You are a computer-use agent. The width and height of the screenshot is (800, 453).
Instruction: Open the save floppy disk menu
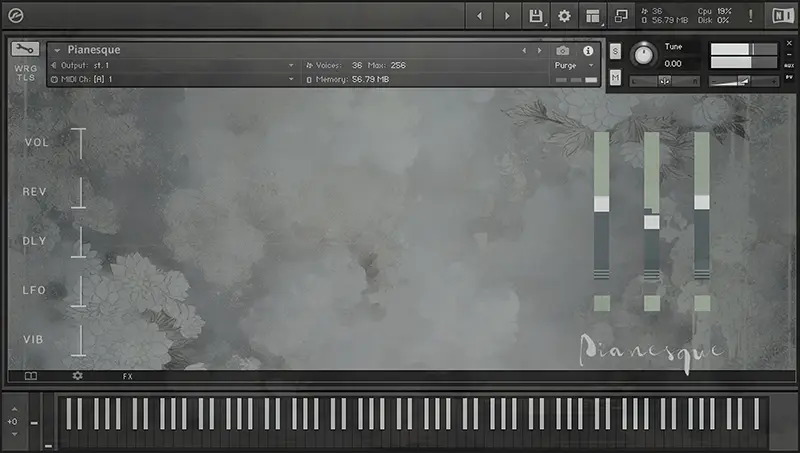(x=536, y=16)
